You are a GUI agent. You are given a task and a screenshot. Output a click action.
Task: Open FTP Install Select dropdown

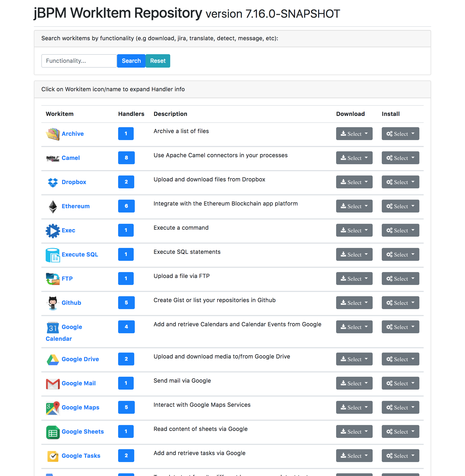tap(401, 279)
